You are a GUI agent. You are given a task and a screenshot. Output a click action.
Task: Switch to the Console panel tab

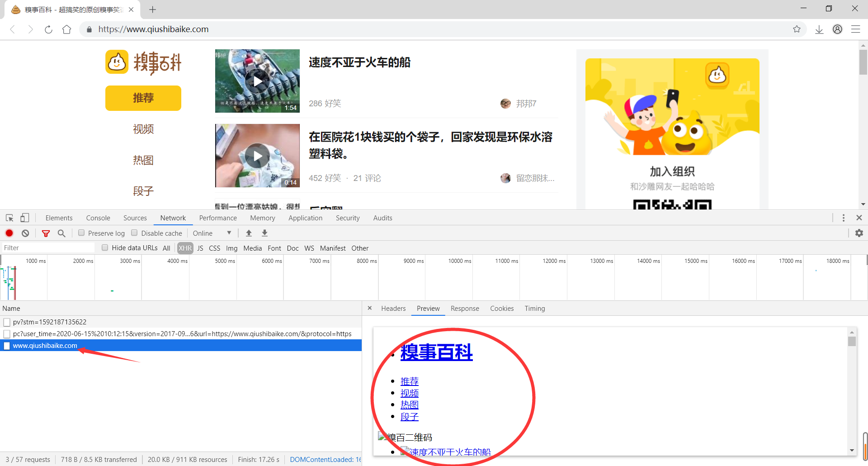[x=98, y=218]
